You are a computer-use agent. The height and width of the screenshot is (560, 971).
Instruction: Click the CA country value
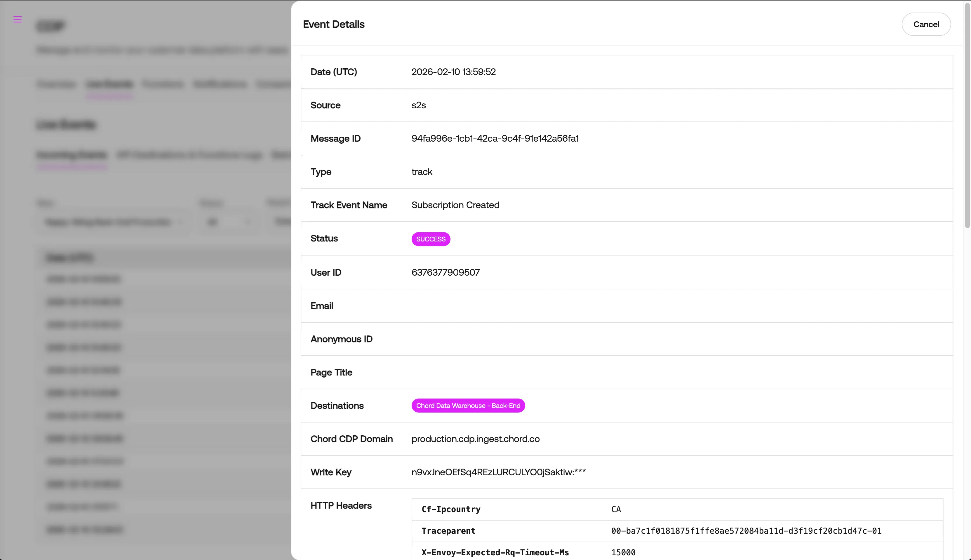tap(616, 509)
